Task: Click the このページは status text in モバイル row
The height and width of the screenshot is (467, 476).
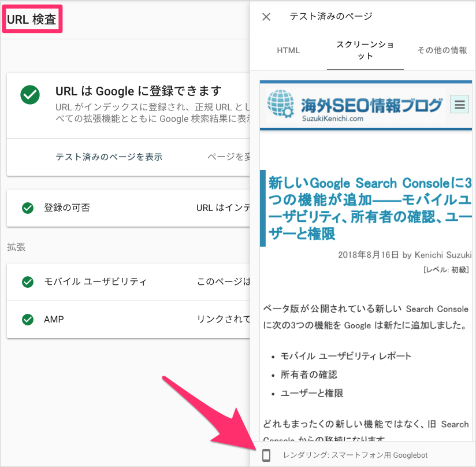Action: 224,282
